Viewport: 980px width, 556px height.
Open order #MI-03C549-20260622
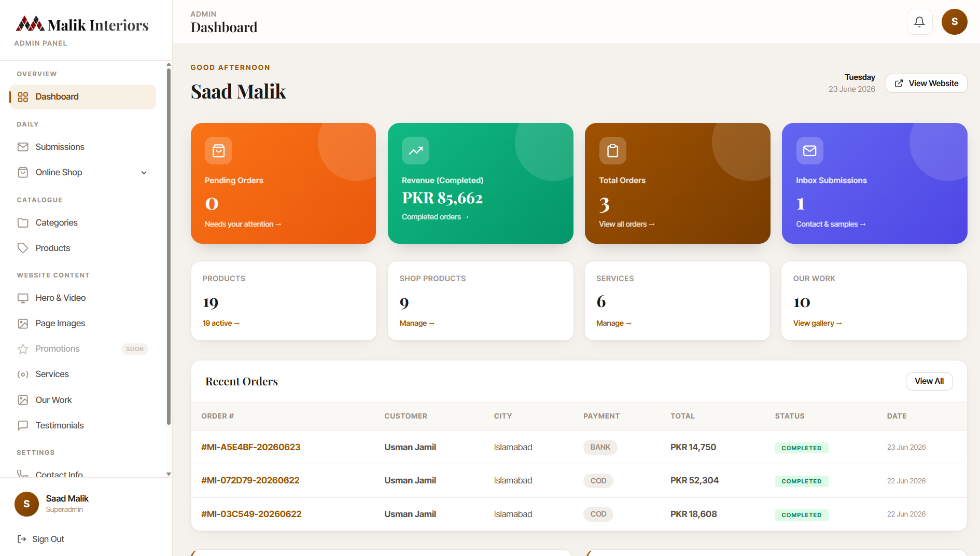pos(251,514)
